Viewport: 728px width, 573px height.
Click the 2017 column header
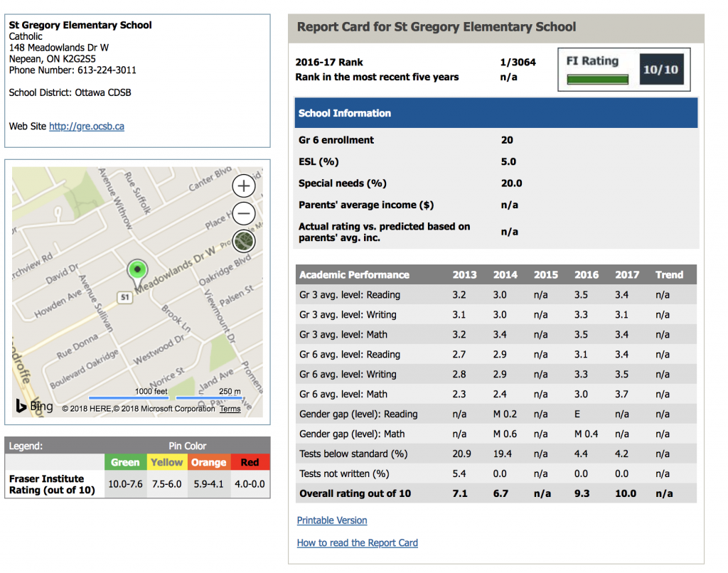(x=627, y=274)
